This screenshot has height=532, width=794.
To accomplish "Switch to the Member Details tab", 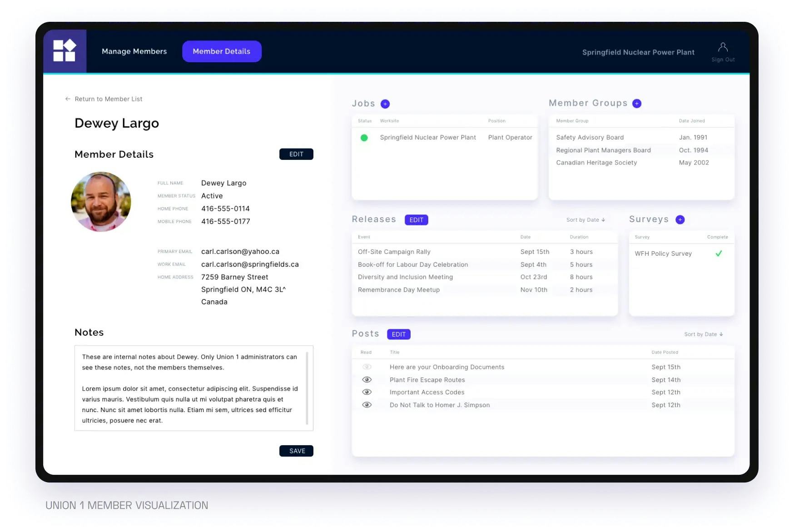I will [222, 51].
